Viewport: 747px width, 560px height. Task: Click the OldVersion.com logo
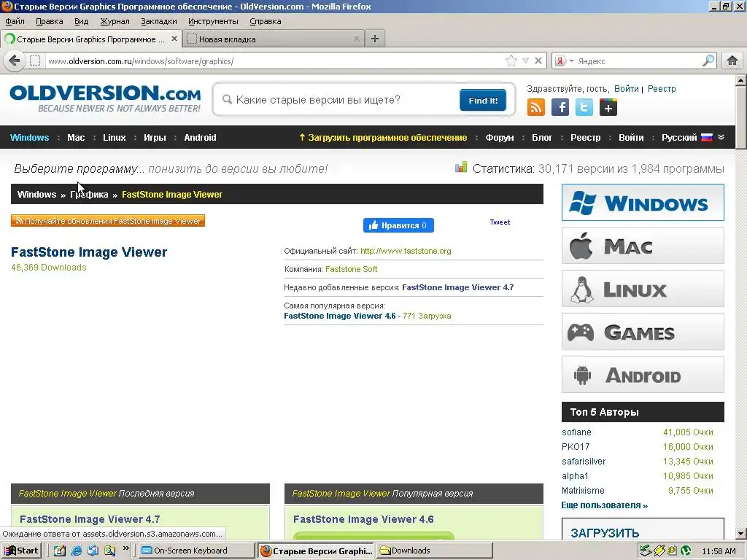[x=105, y=99]
